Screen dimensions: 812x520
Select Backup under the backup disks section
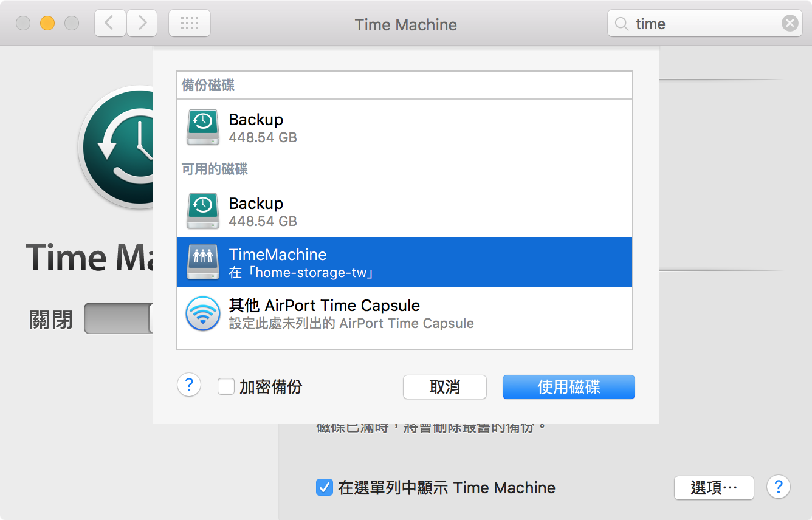(405, 128)
